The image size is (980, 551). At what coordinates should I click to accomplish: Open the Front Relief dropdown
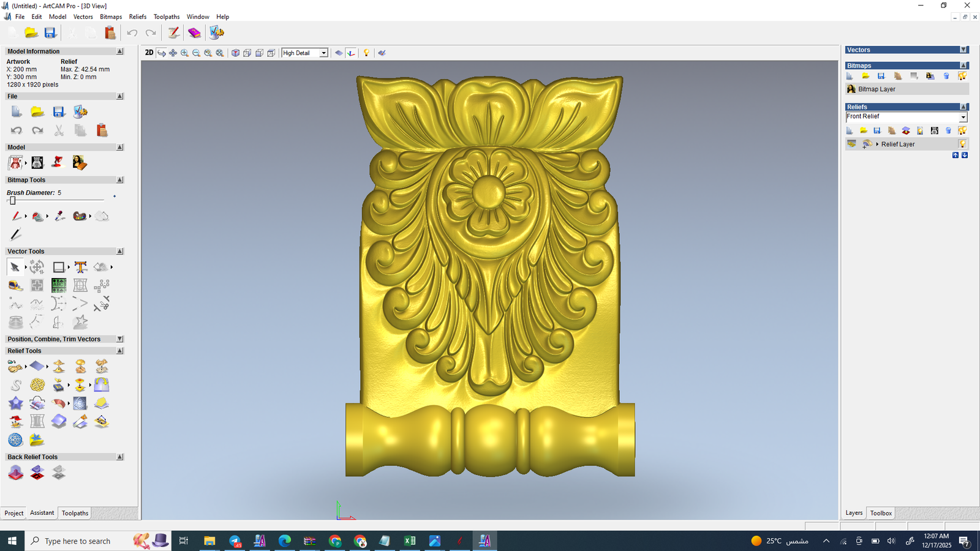pos(963,117)
